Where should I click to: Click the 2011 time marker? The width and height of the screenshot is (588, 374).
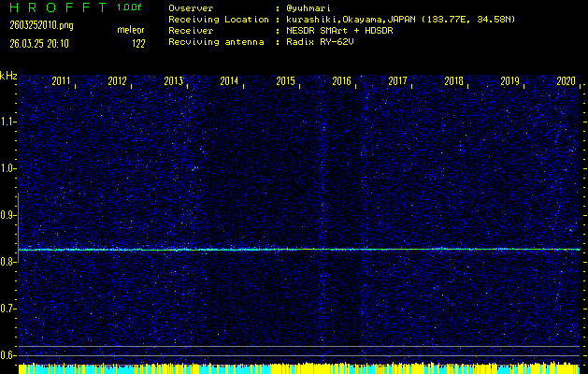(62, 81)
